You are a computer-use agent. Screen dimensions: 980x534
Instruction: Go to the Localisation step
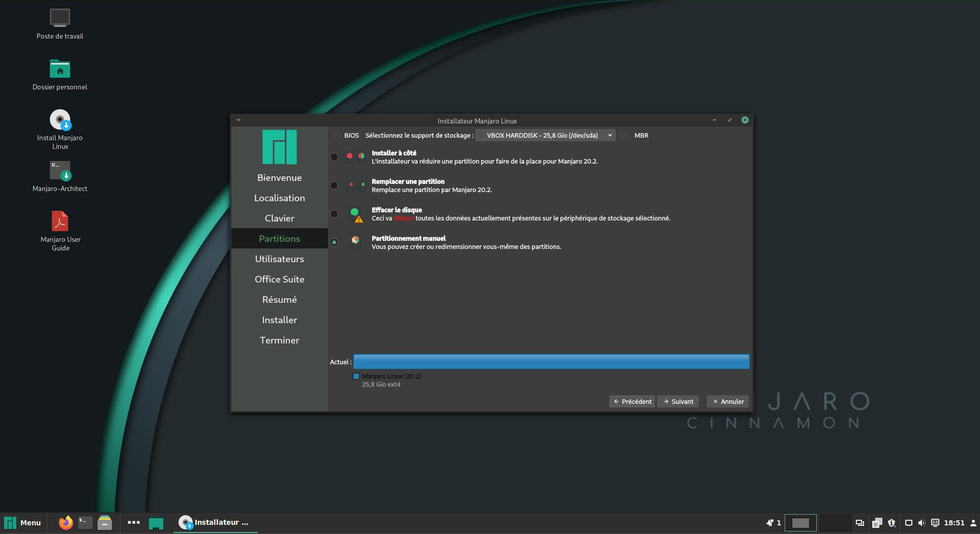tap(280, 198)
